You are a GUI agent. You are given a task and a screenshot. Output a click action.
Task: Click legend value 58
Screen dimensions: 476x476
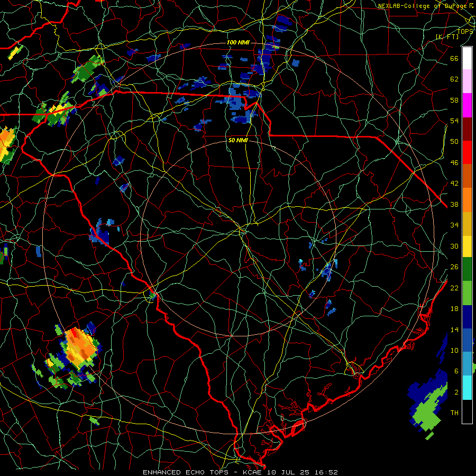pyautogui.click(x=454, y=100)
